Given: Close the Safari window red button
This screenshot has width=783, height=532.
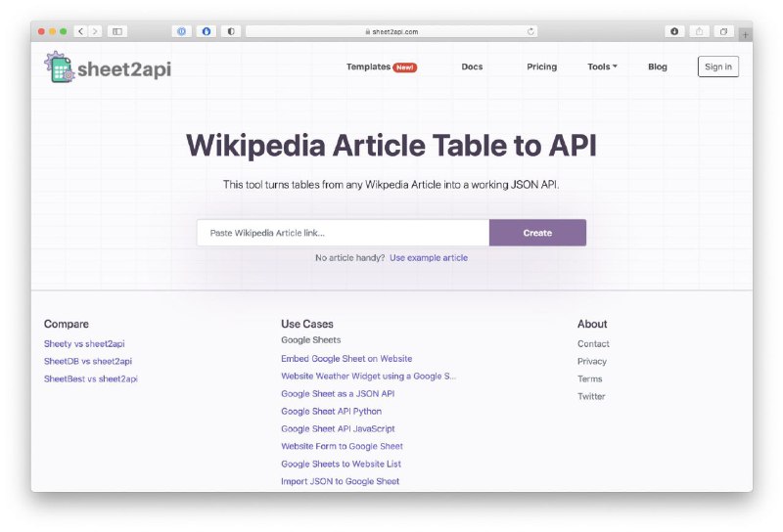Looking at the screenshot, I should (x=41, y=31).
